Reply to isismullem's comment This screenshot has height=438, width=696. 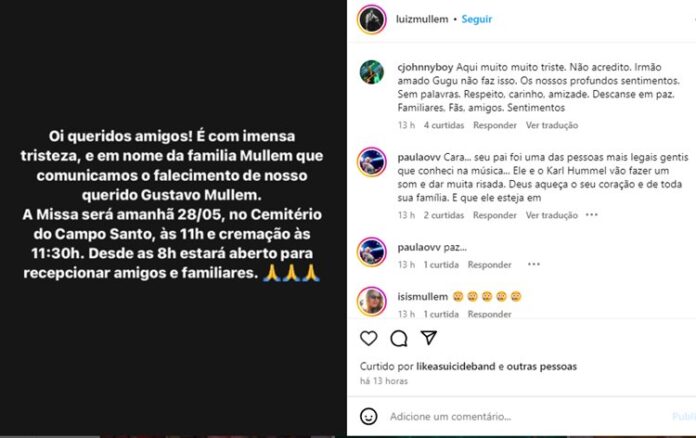pyautogui.click(x=489, y=314)
